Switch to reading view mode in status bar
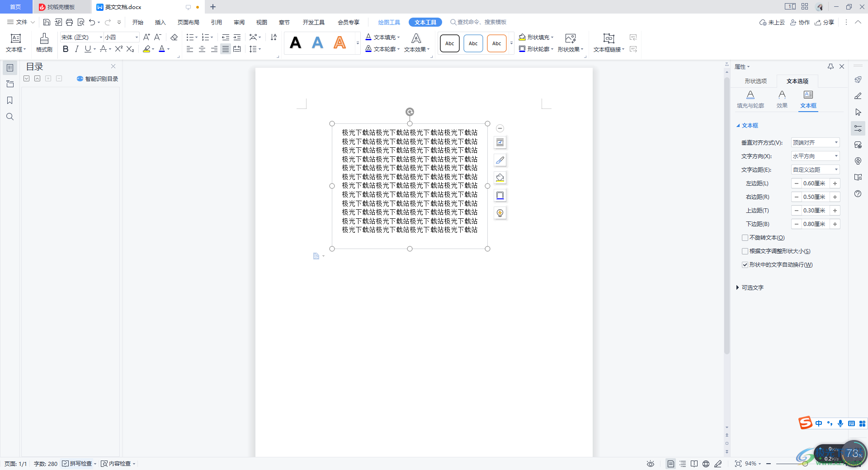This screenshot has width=868, height=470. click(x=694, y=464)
